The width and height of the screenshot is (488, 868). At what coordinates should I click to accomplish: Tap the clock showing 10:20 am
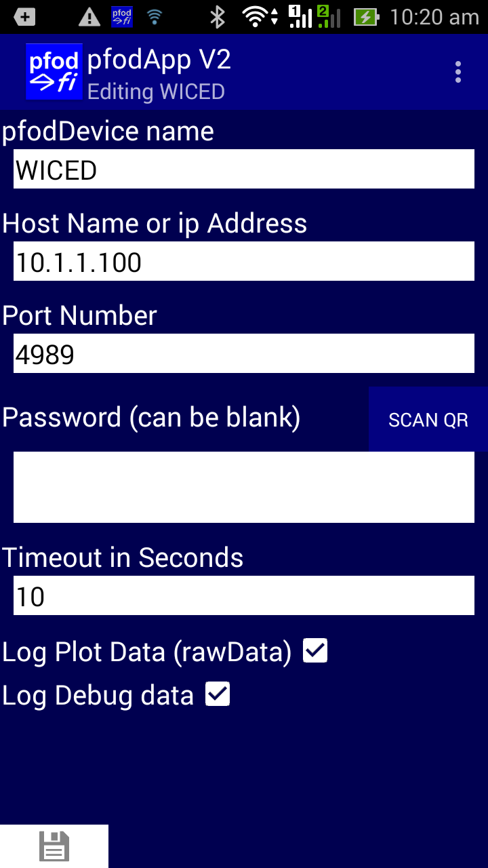click(x=434, y=17)
